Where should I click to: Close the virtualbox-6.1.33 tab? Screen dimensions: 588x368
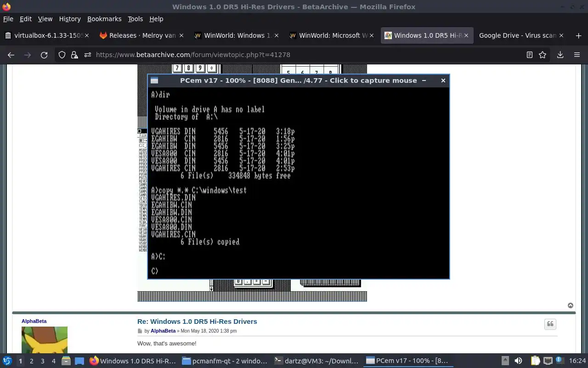click(87, 35)
